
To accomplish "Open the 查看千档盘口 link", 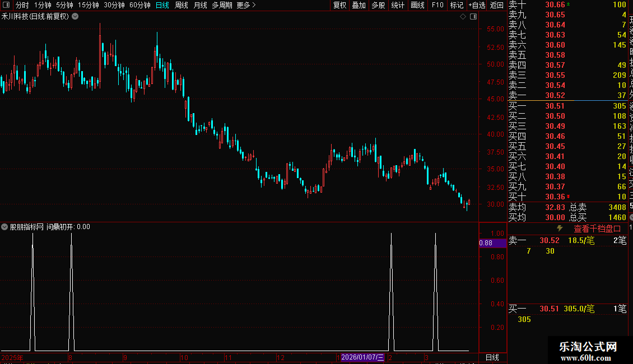I will point(597,229).
